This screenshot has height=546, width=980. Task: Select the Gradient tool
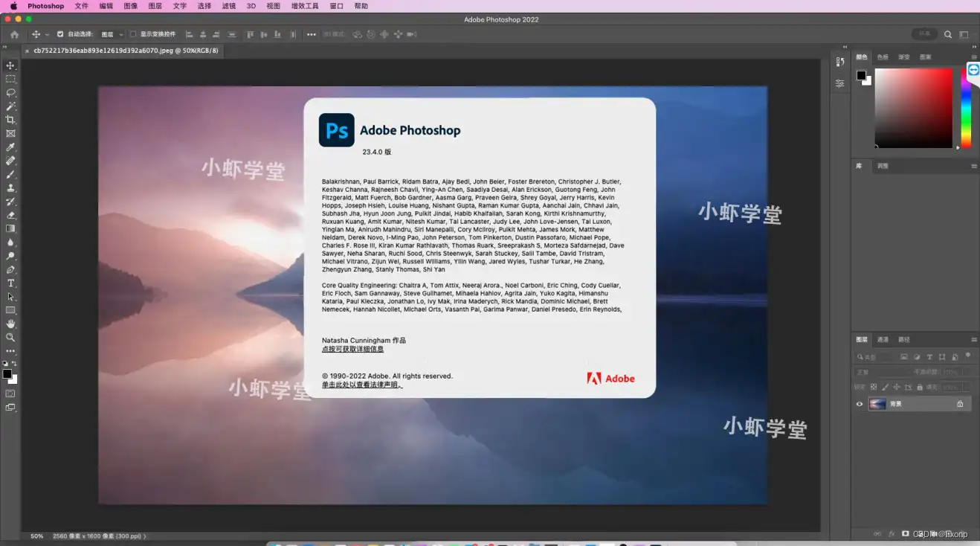pos(10,228)
